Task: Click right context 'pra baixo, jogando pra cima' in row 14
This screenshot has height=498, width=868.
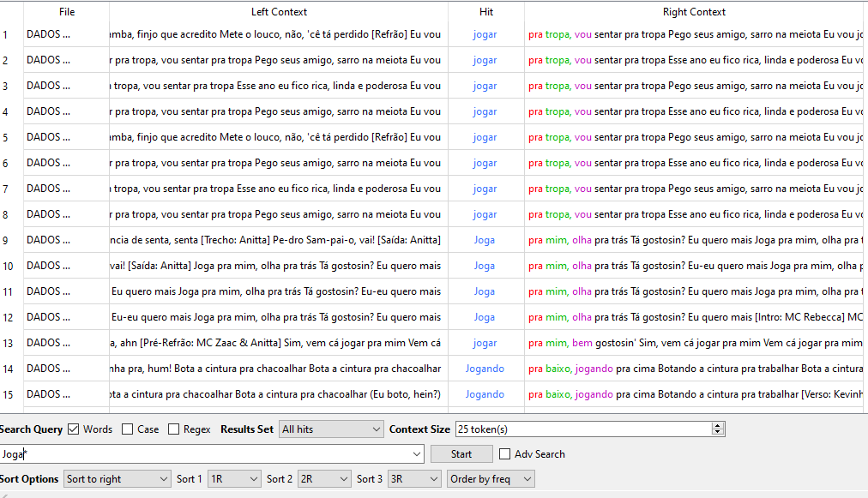Action: [591, 369]
